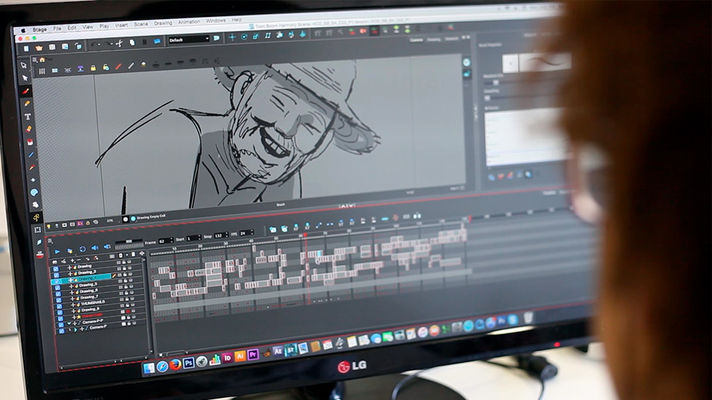This screenshot has height=400, width=712.
Task: Choose the Text tool marked T
Action: click(x=28, y=117)
